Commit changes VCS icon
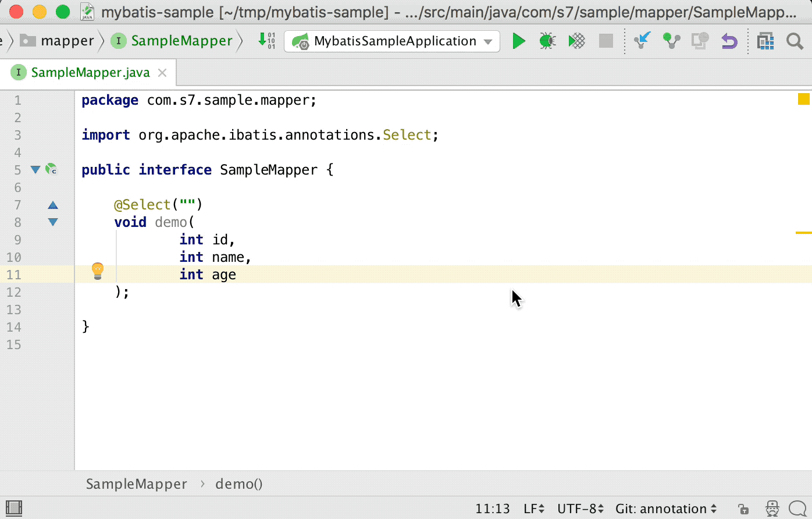Image resolution: width=812 pixels, height=519 pixels. tap(671, 41)
